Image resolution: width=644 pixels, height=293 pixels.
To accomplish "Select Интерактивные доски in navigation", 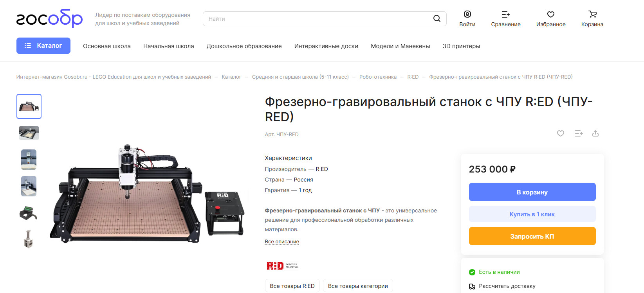I will pyautogui.click(x=326, y=46).
